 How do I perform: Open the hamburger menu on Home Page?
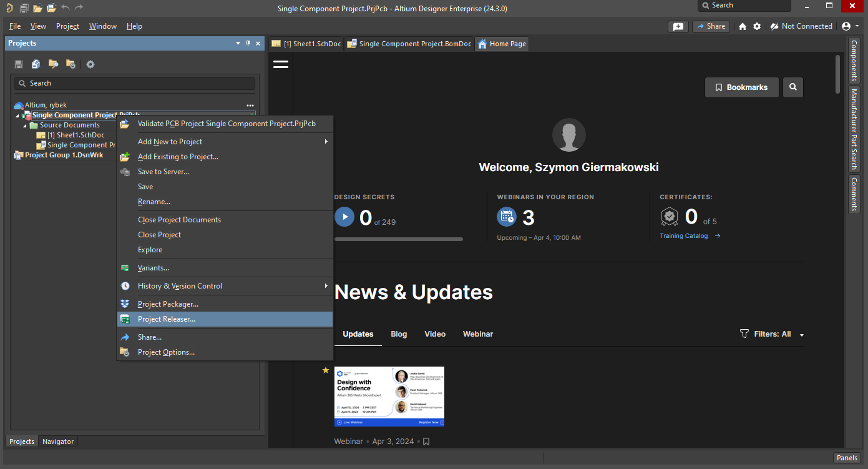pyautogui.click(x=281, y=64)
